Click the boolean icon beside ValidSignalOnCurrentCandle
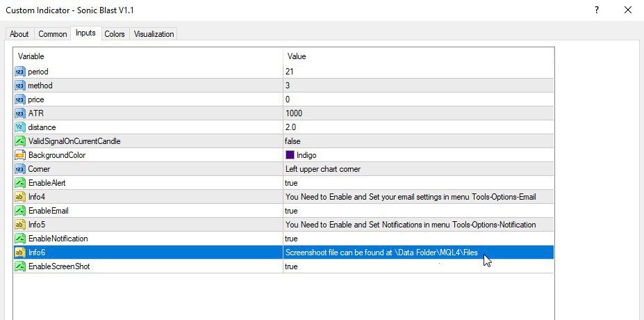The height and width of the screenshot is (320, 644). pos(19,141)
